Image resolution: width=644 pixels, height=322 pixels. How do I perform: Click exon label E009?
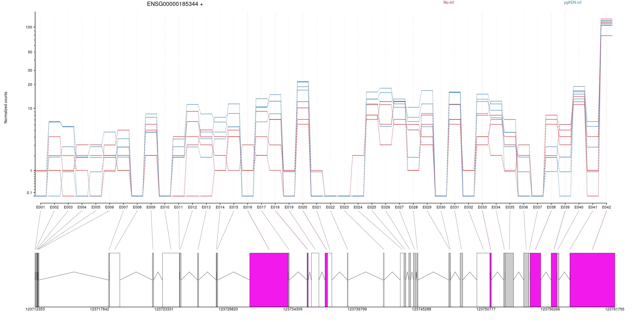(x=151, y=207)
